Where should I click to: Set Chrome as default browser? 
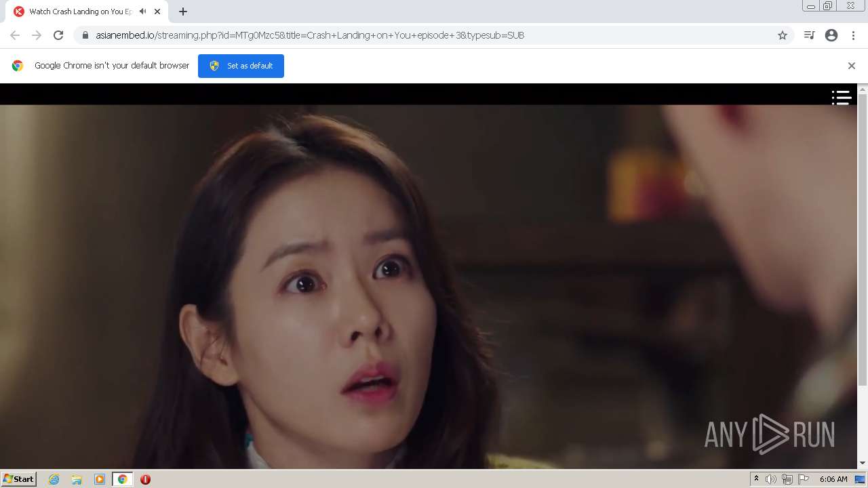pos(241,66)
